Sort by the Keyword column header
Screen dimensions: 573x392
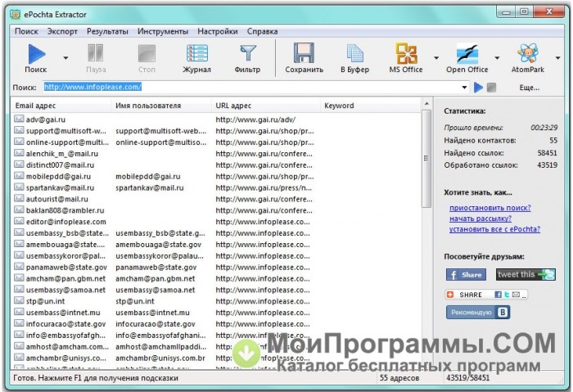371,106
